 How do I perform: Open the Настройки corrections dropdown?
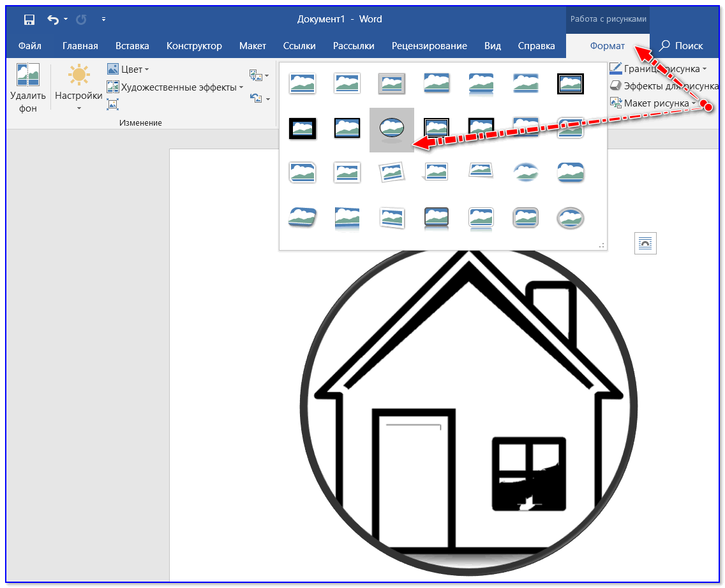tap(78, 88)
